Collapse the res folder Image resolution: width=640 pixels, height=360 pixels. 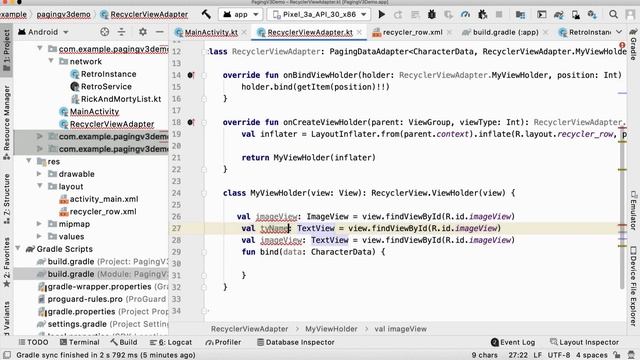(29, 161)
